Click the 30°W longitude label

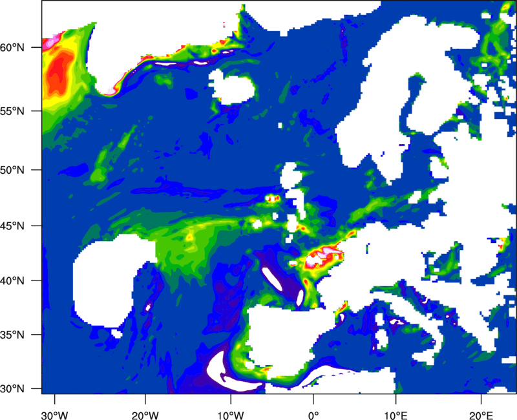point(54,415)
